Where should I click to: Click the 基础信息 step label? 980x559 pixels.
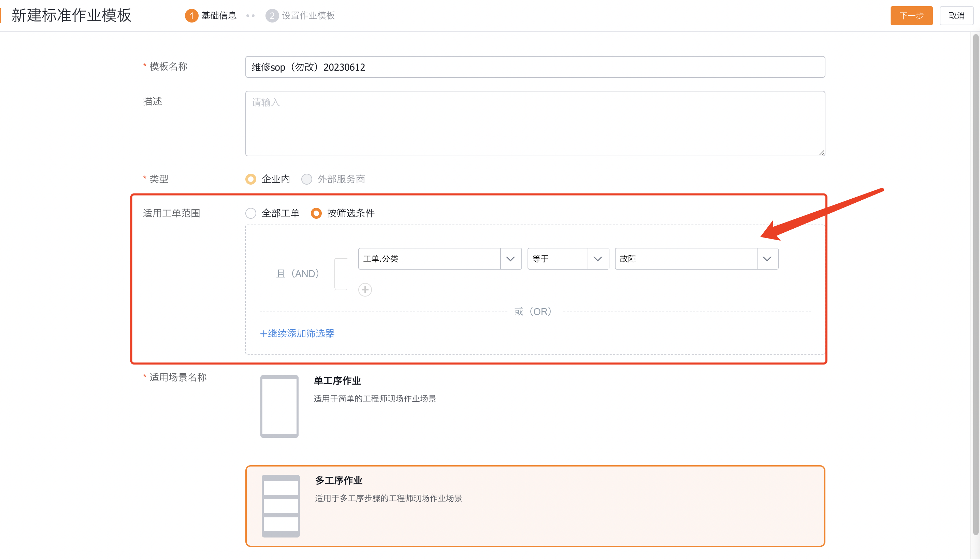(219, 16)
